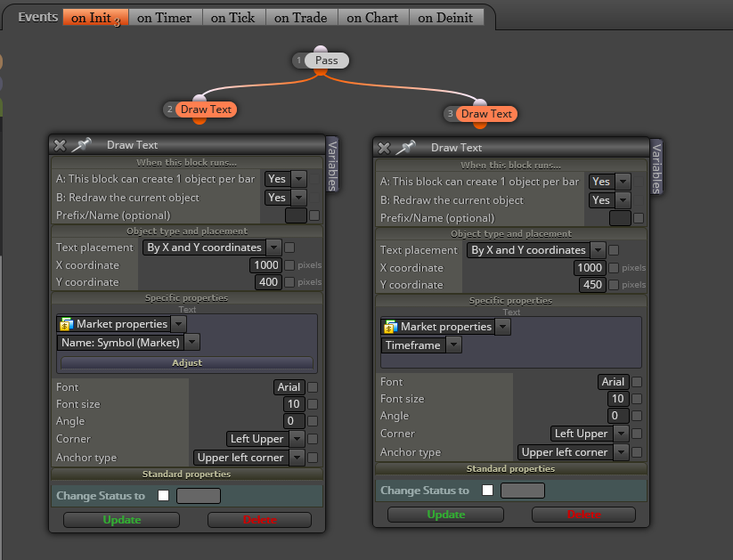This screenshot has height=560, width=733.
Task: Click Update button in left panel
Action: [x=121, y=520]
